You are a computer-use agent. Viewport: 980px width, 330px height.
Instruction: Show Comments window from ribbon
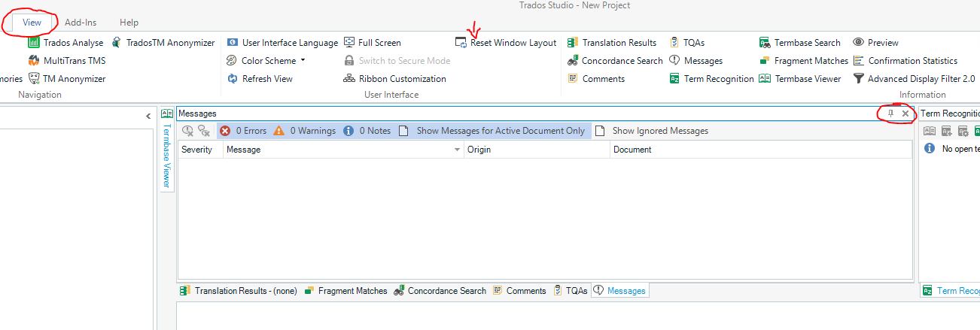click(x=595, y=79)
